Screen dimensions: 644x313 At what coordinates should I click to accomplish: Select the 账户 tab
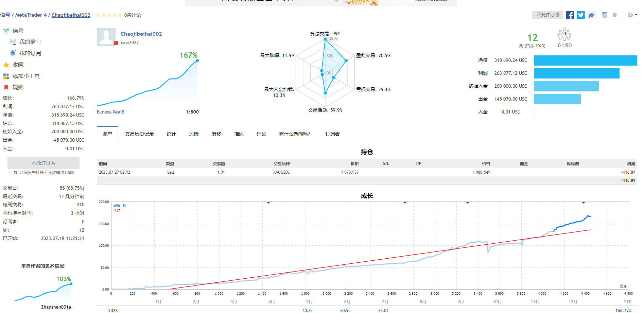point(107,134)
